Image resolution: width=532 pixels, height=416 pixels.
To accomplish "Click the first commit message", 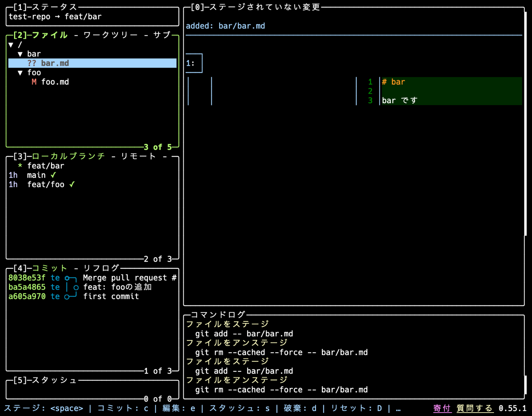I will 111,296.
